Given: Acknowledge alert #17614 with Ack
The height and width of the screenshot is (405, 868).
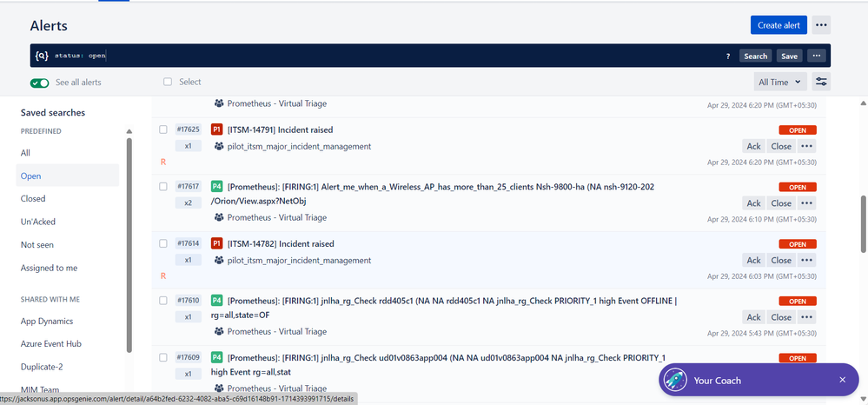Looking at the screenshot, I should pyautogui.click(x=753, y=261).
